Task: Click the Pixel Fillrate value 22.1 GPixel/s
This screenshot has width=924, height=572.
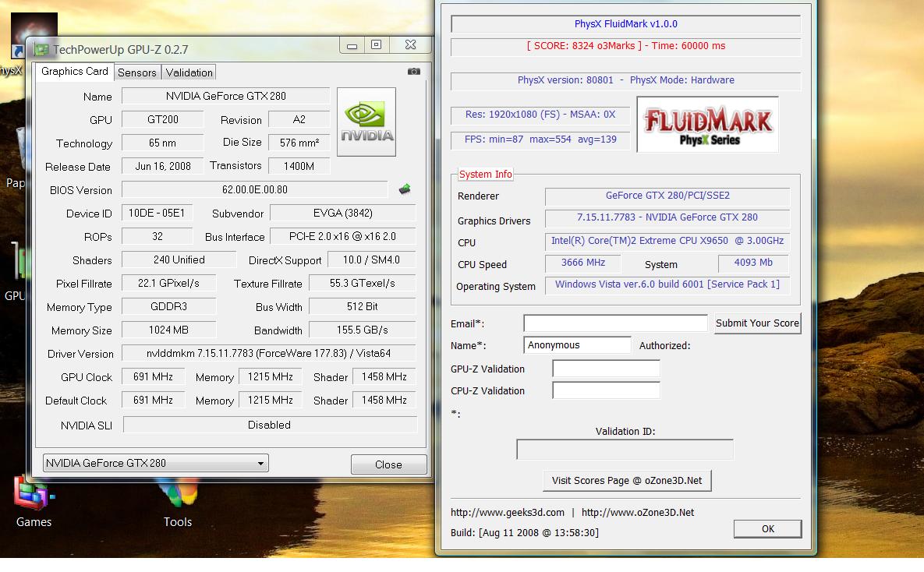Action: click(x=168, y=284)
